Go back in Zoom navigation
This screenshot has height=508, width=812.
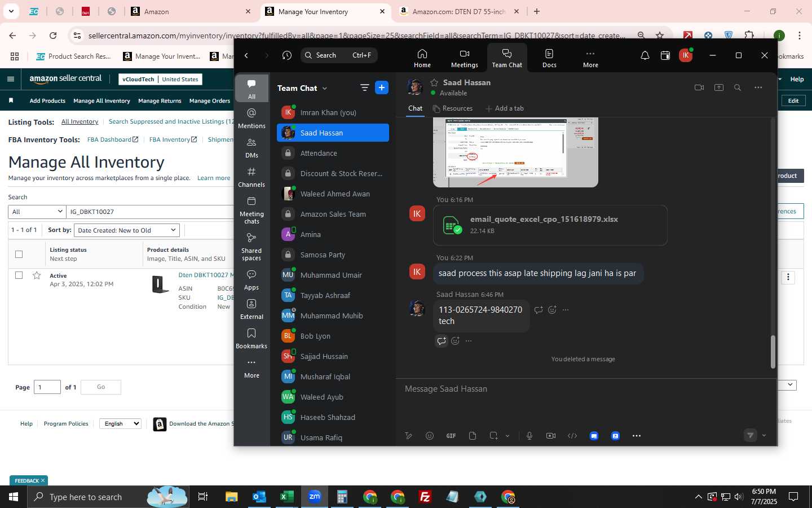246,55
